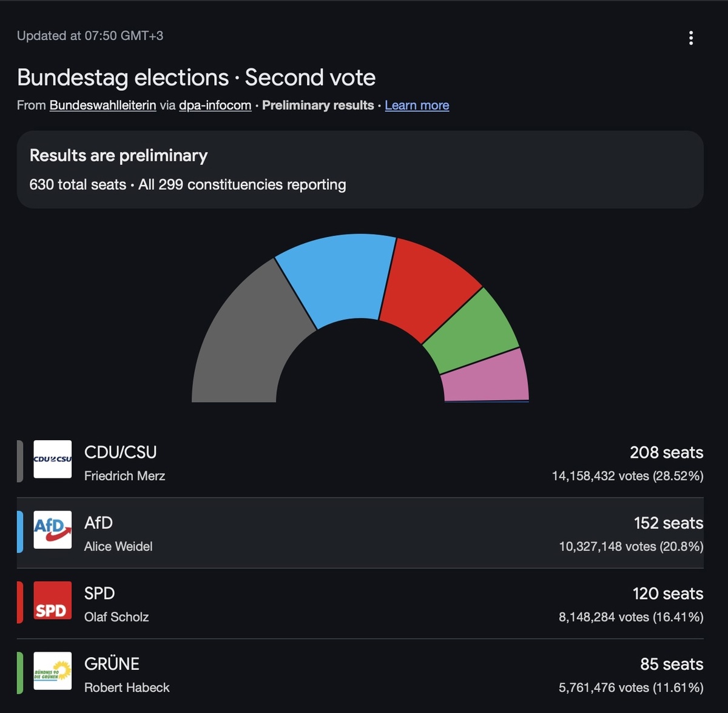Click the Olaf Scholz candidate name
728x713 pixels.
[116, 617]
